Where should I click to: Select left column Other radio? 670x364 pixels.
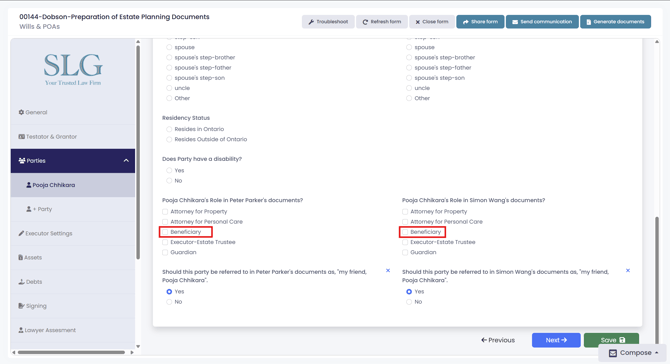[x=169, y=98]
